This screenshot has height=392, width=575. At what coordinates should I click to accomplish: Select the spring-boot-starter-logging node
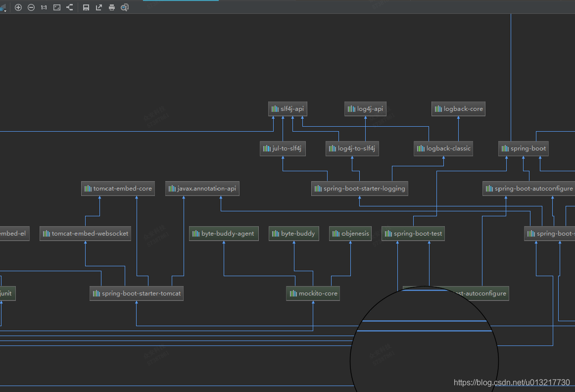(360, 189)
